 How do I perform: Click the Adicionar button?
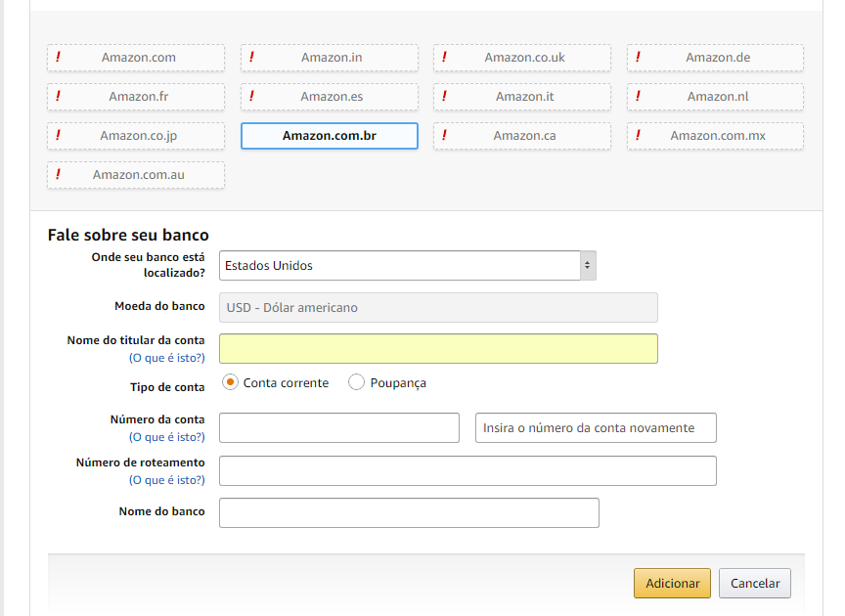(x=672, y=584)
